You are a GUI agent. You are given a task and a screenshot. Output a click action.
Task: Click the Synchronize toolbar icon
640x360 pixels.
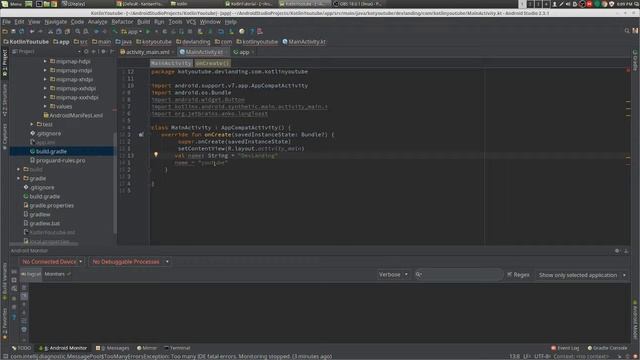click(x=22, y=31)
